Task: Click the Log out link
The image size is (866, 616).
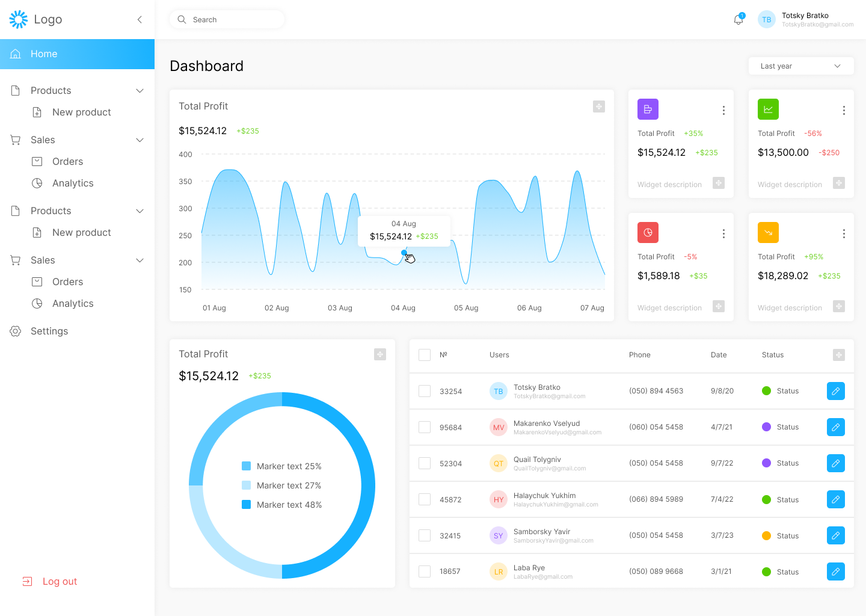Action: [50, 582]
